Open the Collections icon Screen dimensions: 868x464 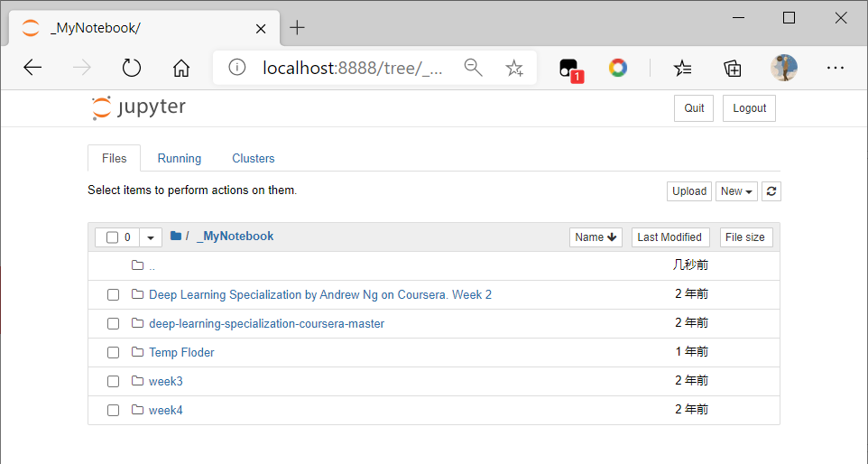tap(733, 68)
